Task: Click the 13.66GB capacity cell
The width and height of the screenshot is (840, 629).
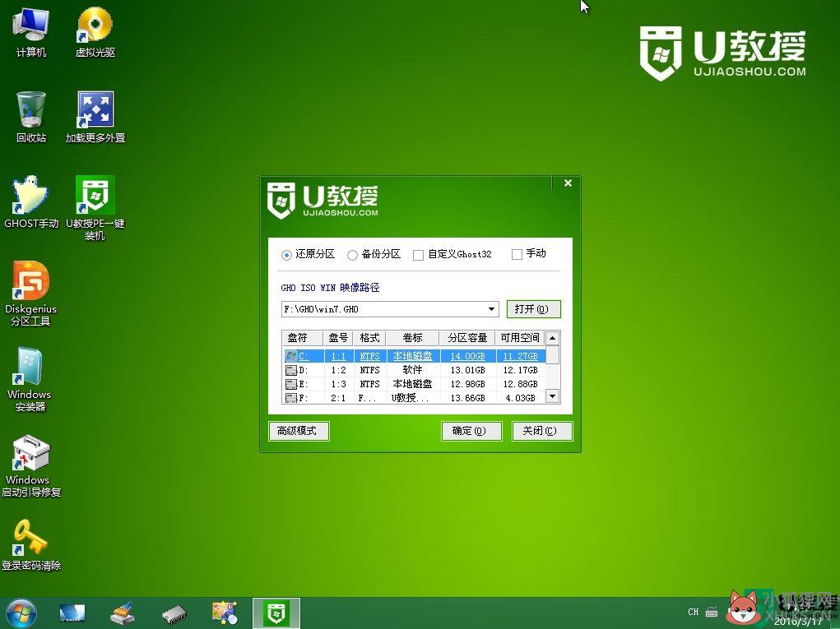Action: point(467,398)
